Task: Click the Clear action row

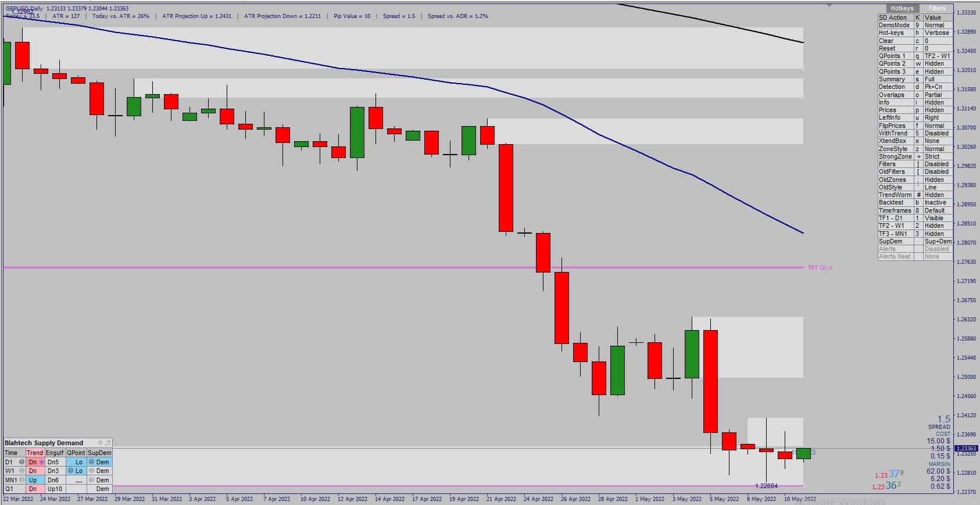Action: [x=915, y=41]
